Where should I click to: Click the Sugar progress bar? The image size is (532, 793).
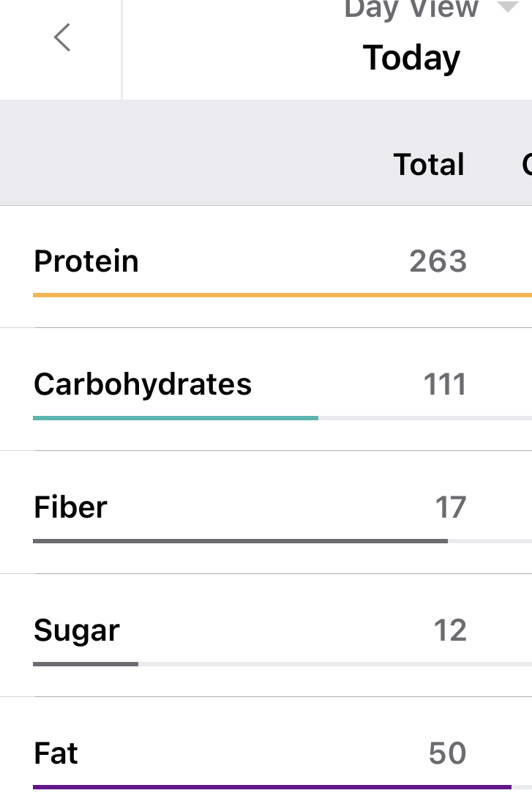[86, 664]
